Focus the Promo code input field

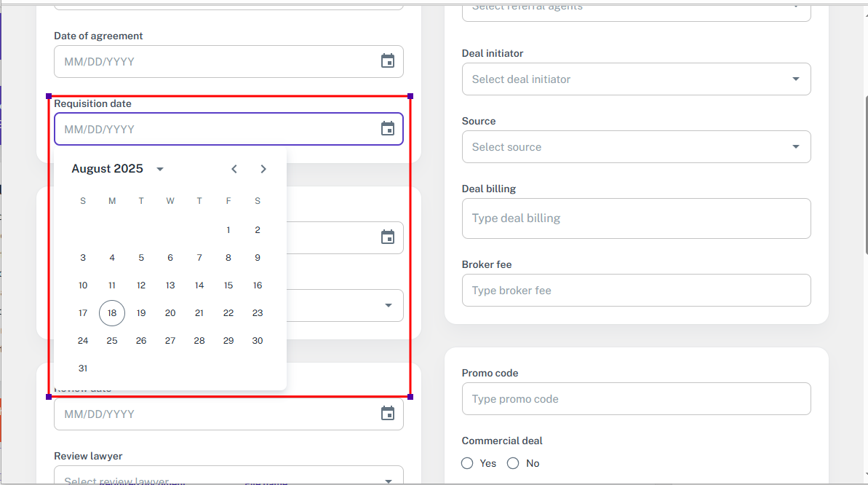coord(636,399)
